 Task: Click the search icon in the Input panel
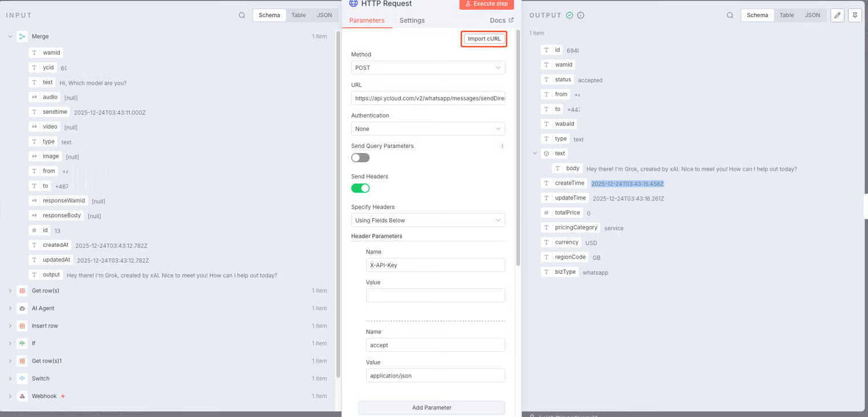(242, 15)
